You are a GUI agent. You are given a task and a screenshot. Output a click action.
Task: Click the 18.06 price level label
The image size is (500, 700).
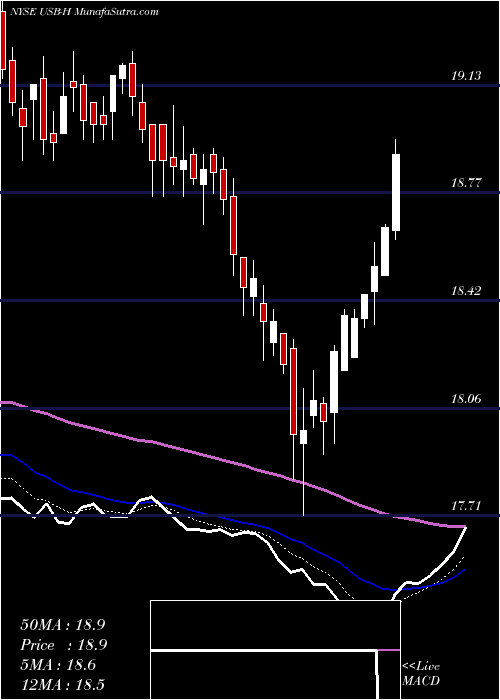[x=466, y=399]
